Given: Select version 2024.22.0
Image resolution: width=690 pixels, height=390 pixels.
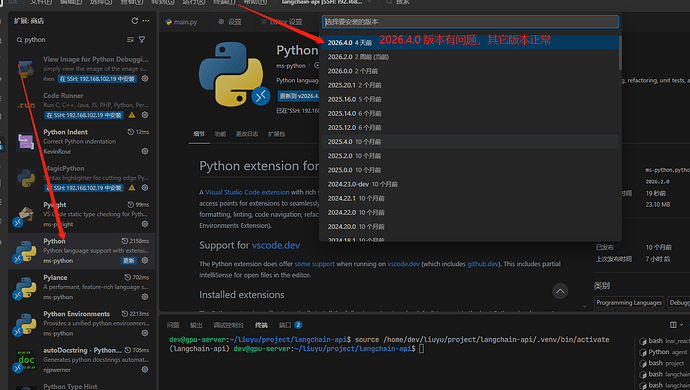Looking at the screenshot, I should tap(470, 212).
